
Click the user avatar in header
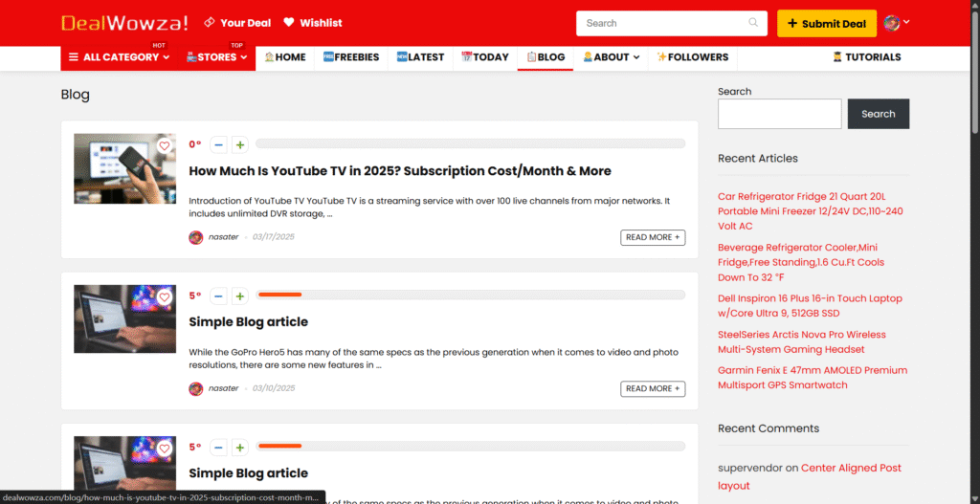pyautogui.click(x=892, y=23)
